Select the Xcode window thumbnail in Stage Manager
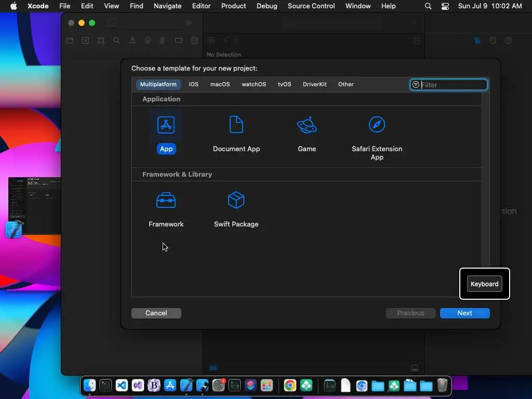The height and width of the screenshot is (399, 532). pyautogui.click(x=34, y=206)
